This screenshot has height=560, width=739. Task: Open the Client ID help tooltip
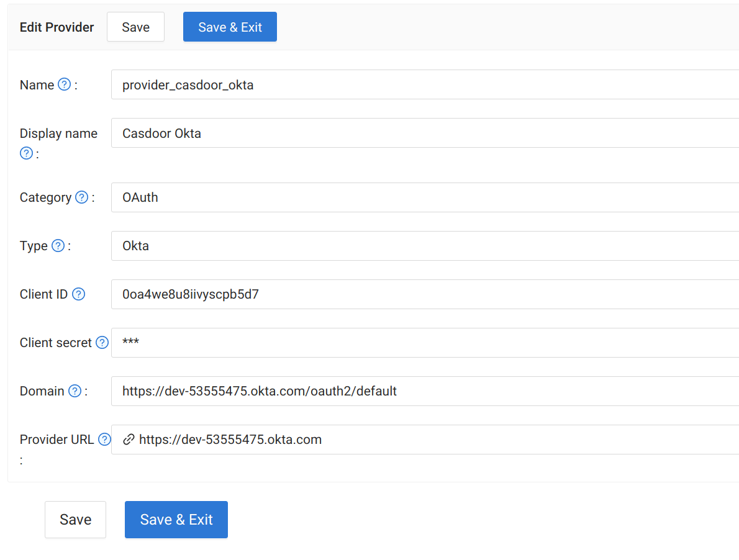tap(78, 294)
